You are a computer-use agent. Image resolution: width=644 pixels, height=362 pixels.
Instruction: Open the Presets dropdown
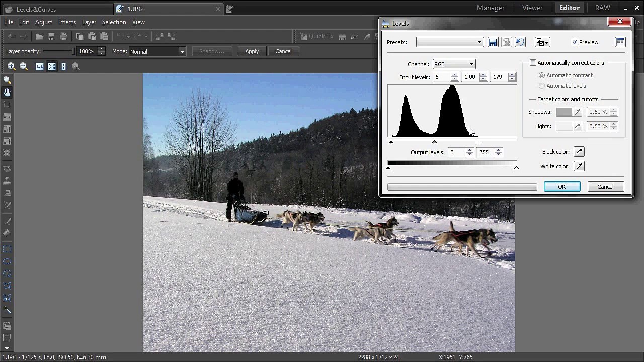pos(450,42)
